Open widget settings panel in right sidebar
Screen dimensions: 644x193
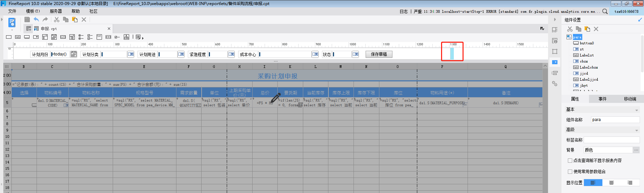coord(555,62)
